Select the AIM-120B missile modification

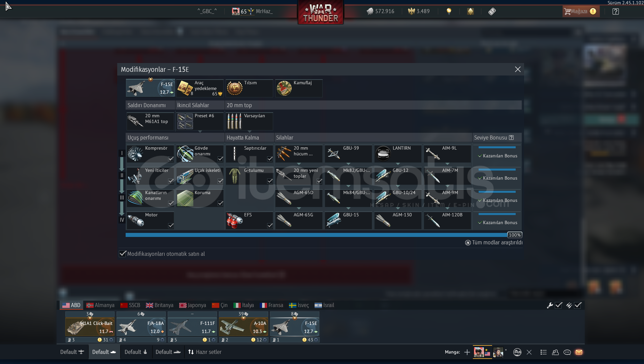(x=447, y=220)
